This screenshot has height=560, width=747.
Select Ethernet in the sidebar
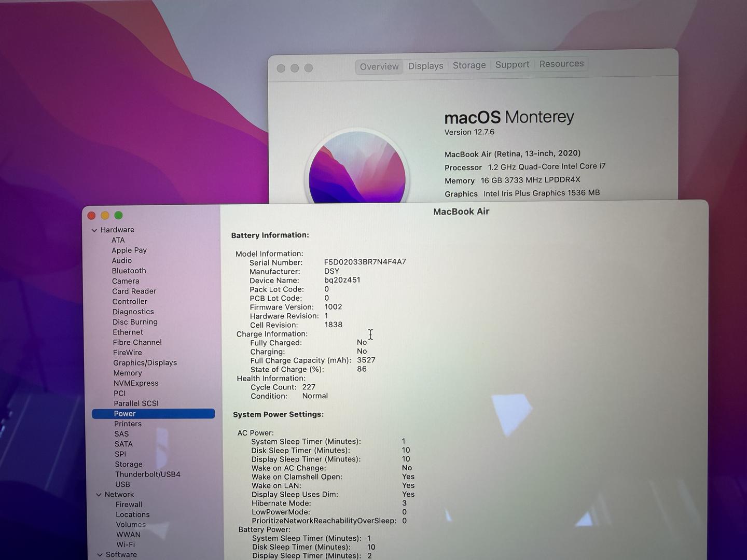[128, 332]
